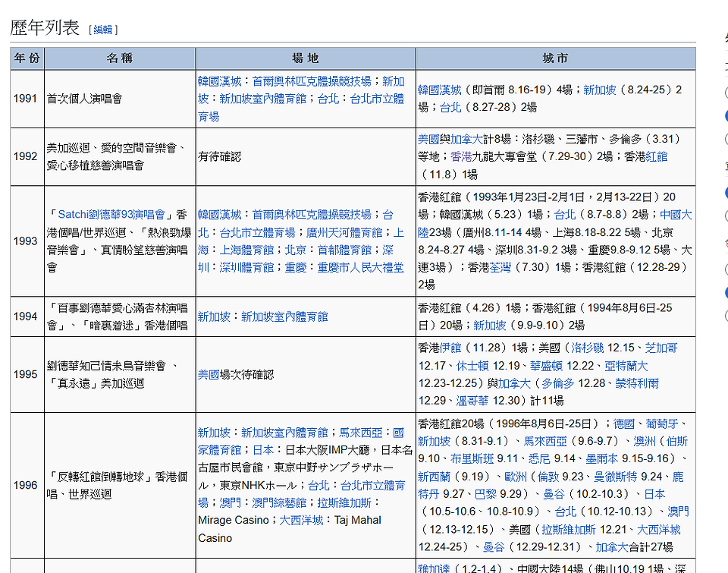Open the 亞特蘭大 link
Viewport: 728px width, 573px height.
coord(626,366)
